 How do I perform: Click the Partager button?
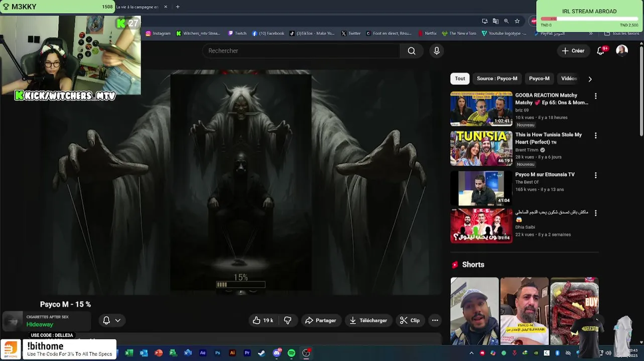321,320
